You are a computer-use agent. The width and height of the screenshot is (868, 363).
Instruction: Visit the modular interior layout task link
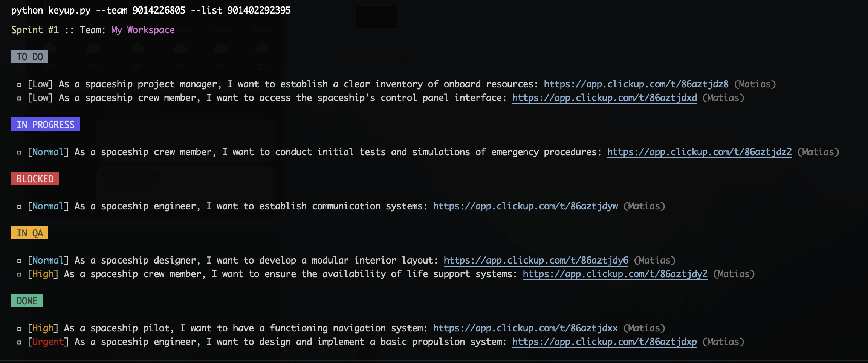point(536,261)
